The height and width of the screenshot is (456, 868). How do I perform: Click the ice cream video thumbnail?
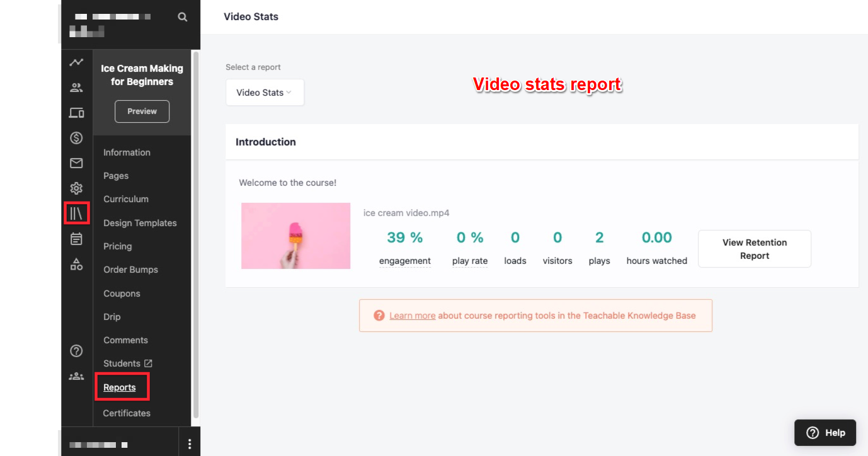[295, 236]
